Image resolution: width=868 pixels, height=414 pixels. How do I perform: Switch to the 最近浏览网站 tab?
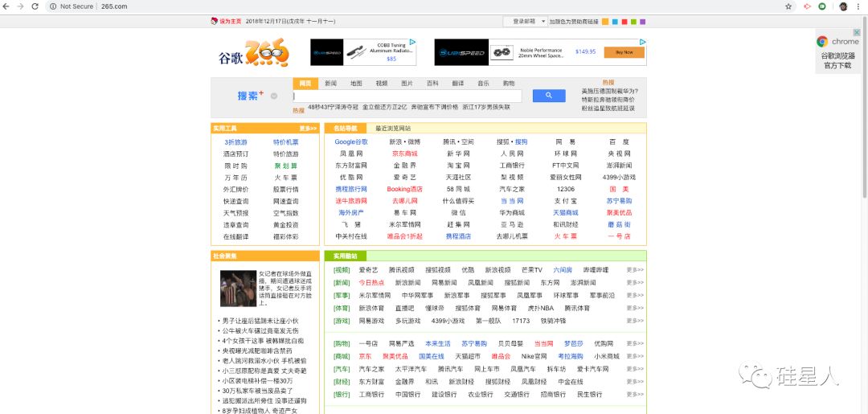click(393, 129)
